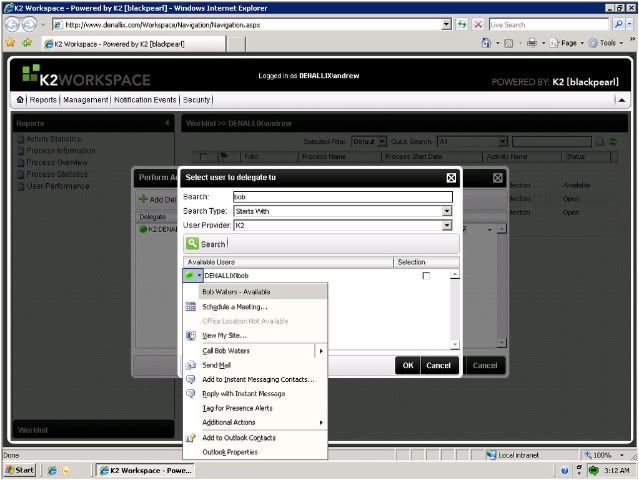Tick the worklist header select-all checkbox
This screenshot has width=639, height=480.
pyautogui.click(x=203, y=156)
